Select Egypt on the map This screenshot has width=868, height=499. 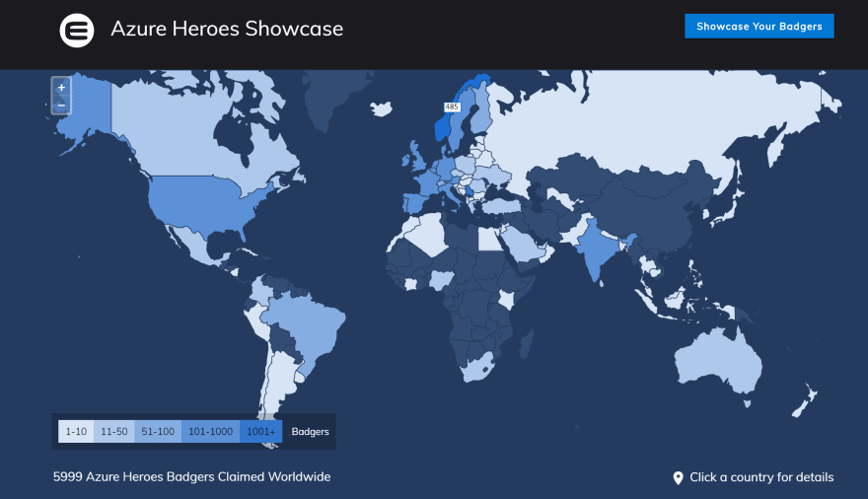[489, 240]
